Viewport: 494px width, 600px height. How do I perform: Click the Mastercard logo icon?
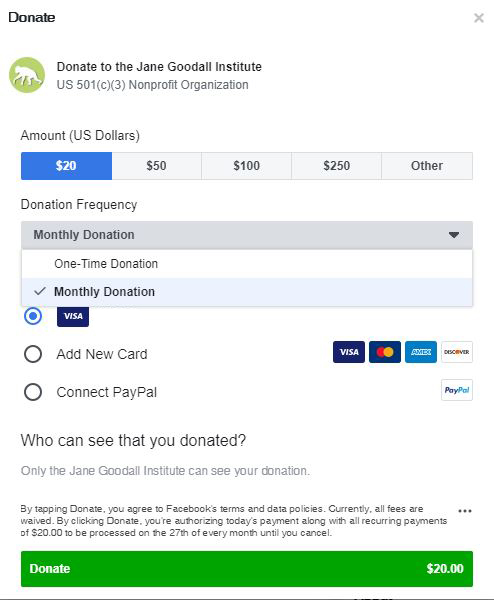(x=385, y=352)
